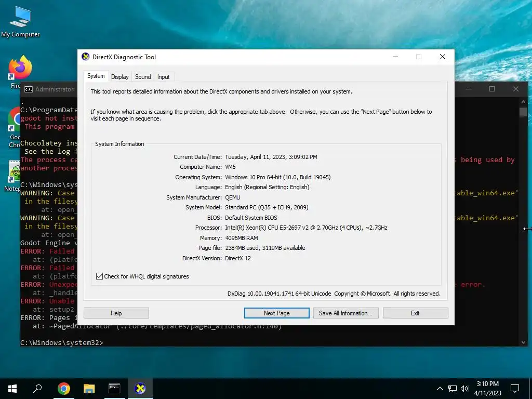Image resolution: width=532 pixels, height=399 pixels.
Task: Click the Current Date/Time value
Action: [271, 157]
